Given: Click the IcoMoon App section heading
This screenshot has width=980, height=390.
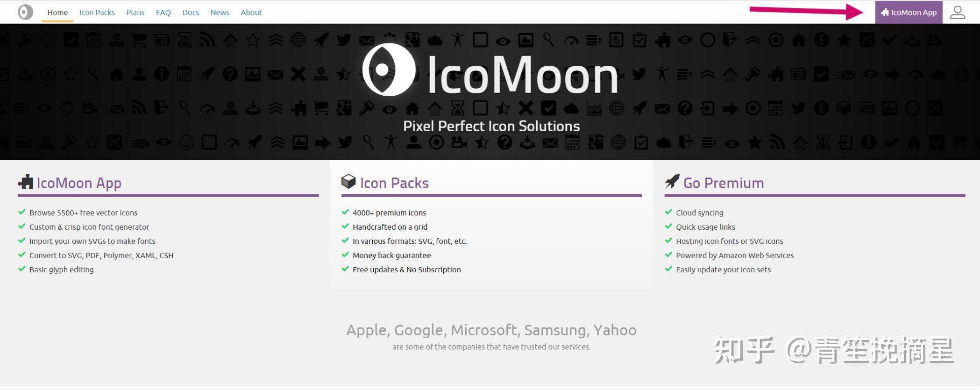Looking at the screenshot, I should (79, 183).
